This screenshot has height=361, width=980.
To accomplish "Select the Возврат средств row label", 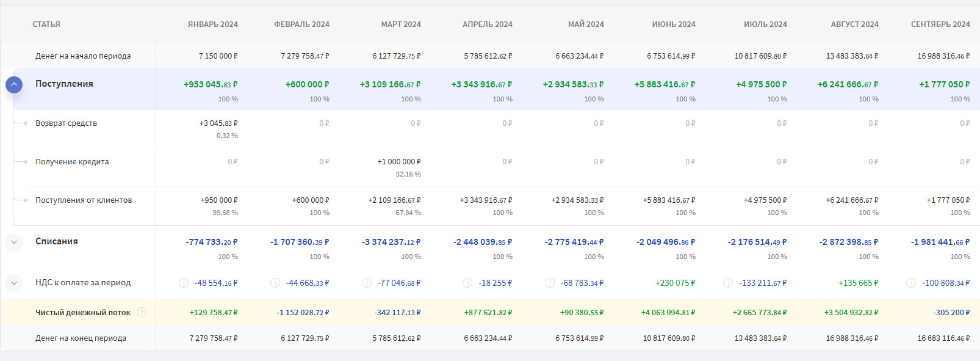I will coord(66,123).
